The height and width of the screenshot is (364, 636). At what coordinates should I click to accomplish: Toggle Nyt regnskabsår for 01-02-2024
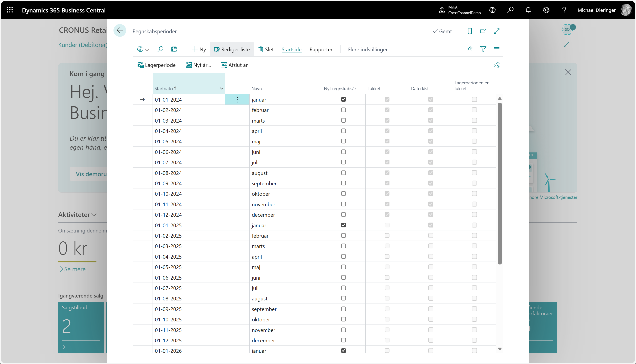[343, 110]
